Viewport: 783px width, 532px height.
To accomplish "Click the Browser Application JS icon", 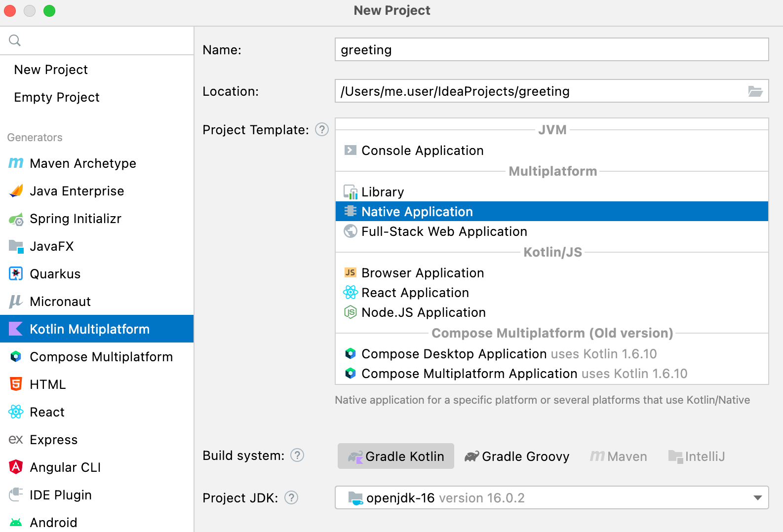I will click(x=351, y=272).
